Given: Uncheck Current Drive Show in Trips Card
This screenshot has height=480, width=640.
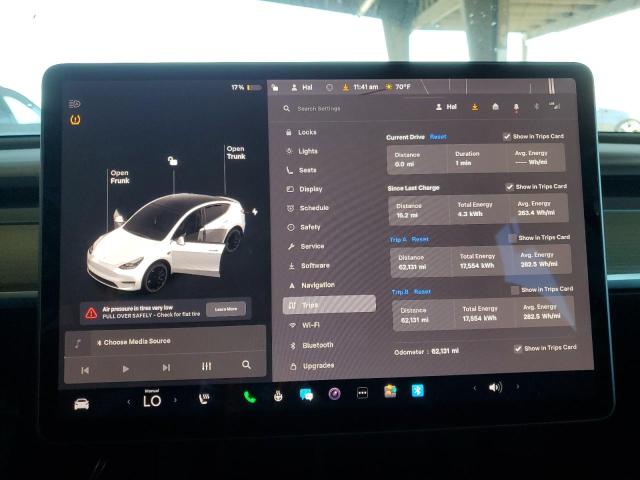Looking at the screenshot, I should click(507, 136).
